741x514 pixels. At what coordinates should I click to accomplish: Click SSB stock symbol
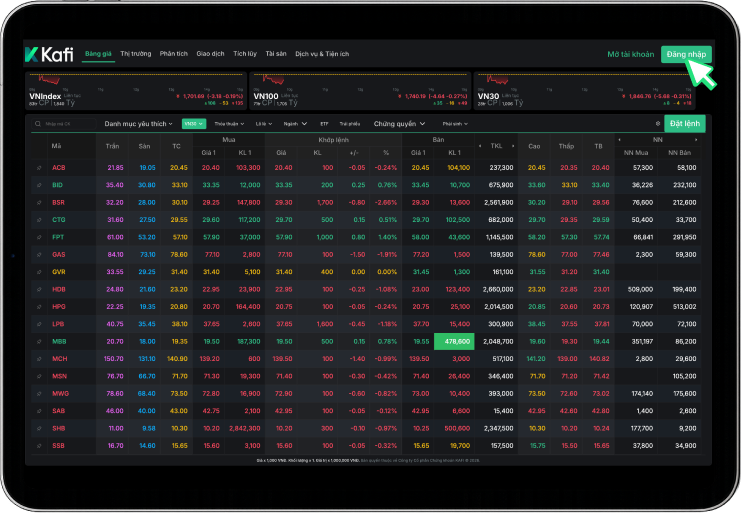tap(58, 446)
